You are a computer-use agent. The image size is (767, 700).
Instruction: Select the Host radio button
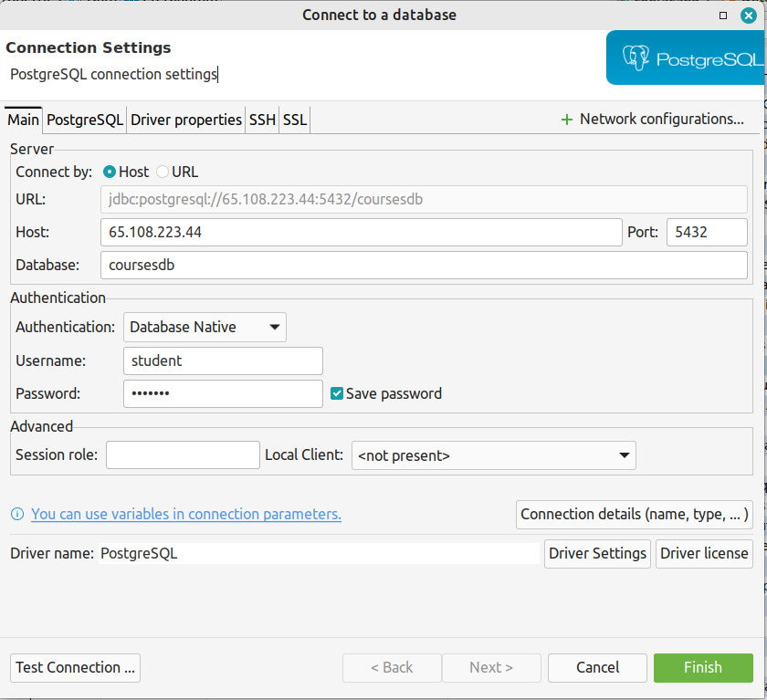pyautogui.click(x=110, y=172)
